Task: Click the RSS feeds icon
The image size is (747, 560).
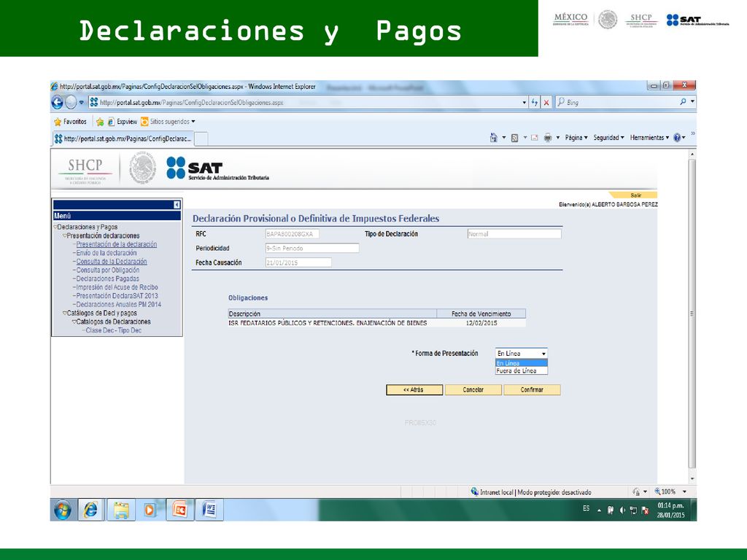Action: pos(514,138)
